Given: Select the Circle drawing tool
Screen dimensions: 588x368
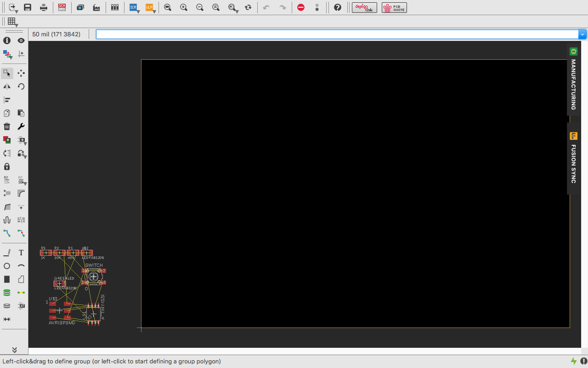Looking at the screenshot, I should pyautogui.click(x=7, y=266).
